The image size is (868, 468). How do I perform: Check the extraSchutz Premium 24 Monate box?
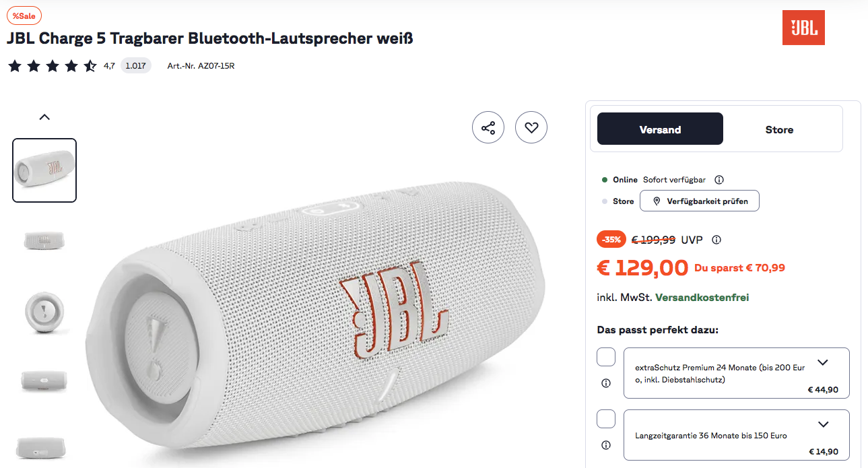tap(606, 357)
